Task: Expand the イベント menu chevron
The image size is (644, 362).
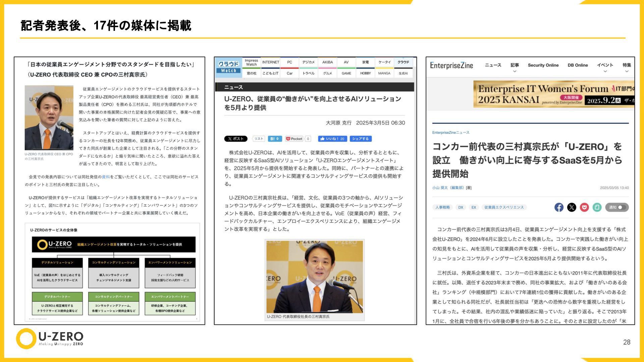Action: point(605,71)
